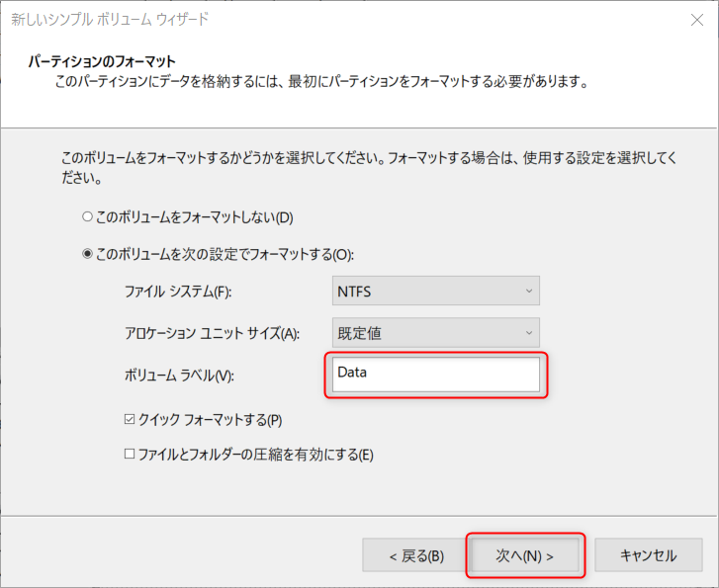The image size is (719, 588).
Task: Open the アロケーション ユニット サイズ dropdown
Action: pyautogui.click(x=435, y=332)
